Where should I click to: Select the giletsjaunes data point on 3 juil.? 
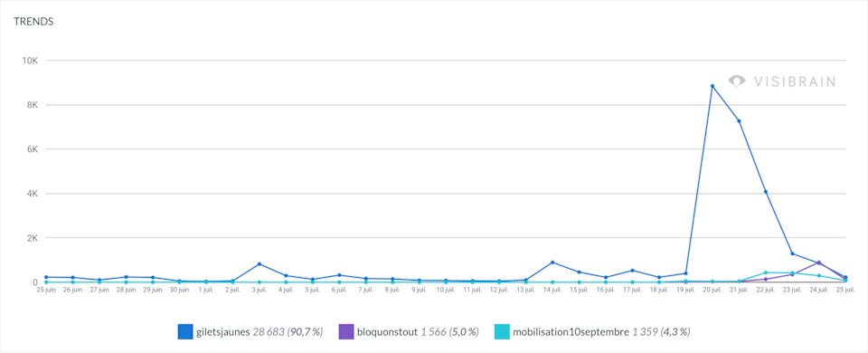tap(259, 263)
